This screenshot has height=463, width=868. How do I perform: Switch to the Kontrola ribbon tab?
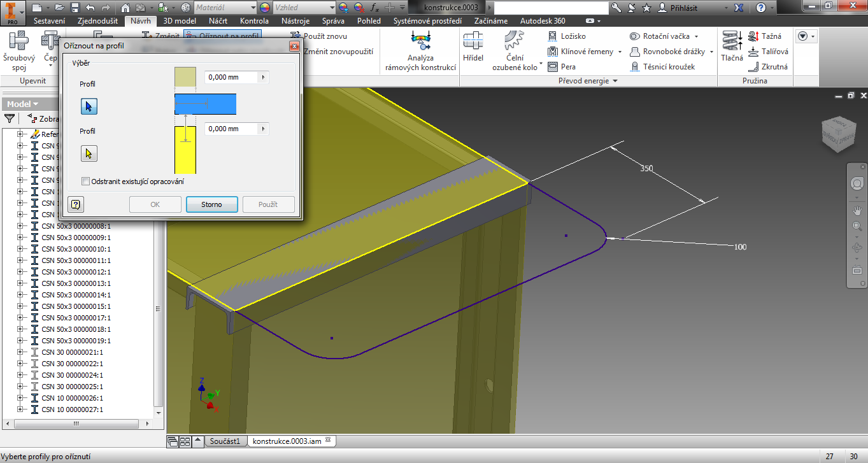[x=254, y=21]
